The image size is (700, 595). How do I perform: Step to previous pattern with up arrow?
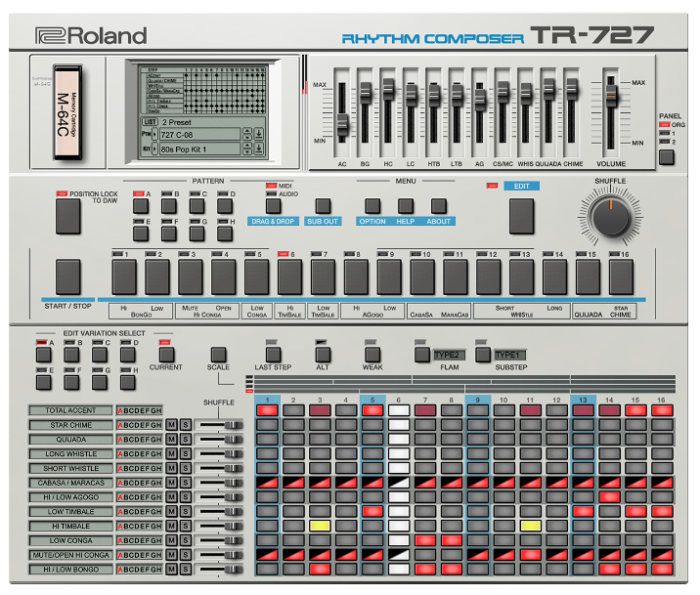[247, 131]
